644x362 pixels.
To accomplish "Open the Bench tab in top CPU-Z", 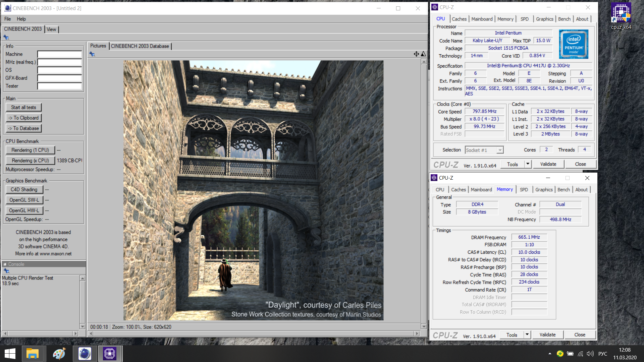I will (x=564, y=19).
